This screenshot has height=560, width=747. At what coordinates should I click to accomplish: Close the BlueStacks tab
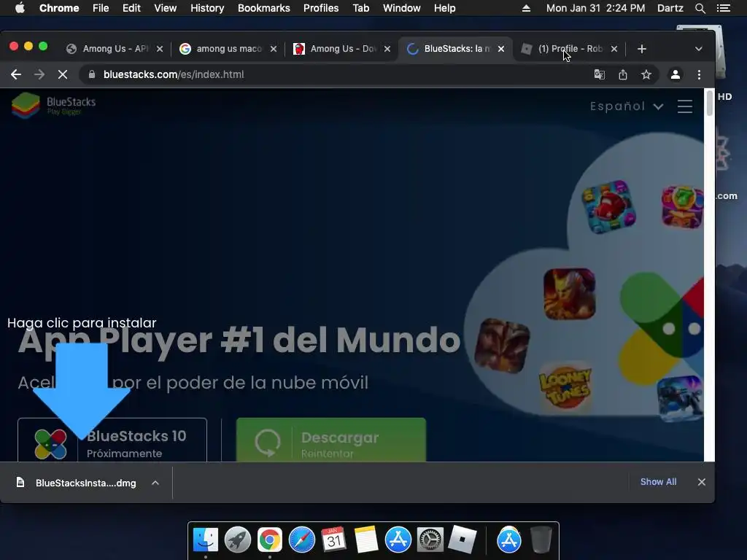coord(501,49)
